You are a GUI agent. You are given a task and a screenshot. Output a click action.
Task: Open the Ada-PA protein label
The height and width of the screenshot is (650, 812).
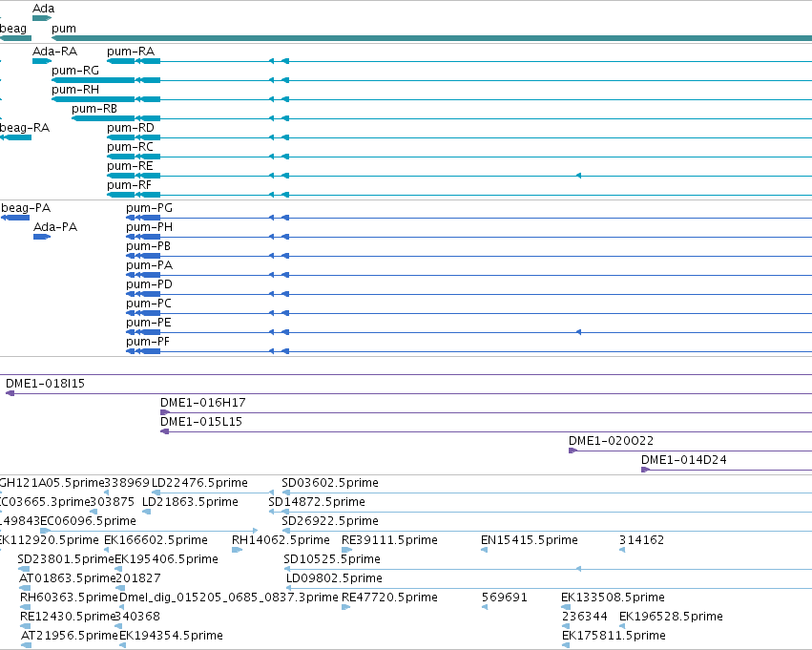(55, 227)
